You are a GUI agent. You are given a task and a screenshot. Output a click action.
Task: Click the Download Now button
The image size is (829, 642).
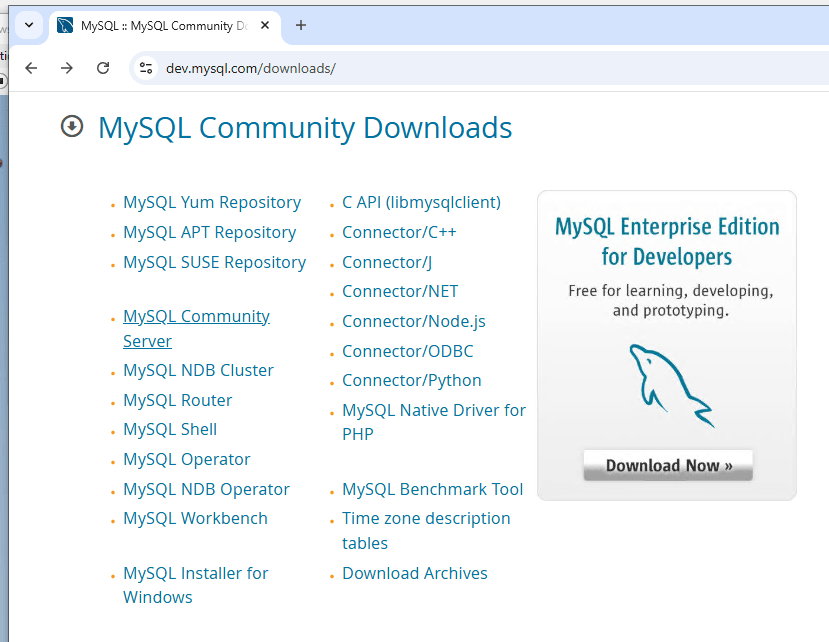[x=668, y=465]
